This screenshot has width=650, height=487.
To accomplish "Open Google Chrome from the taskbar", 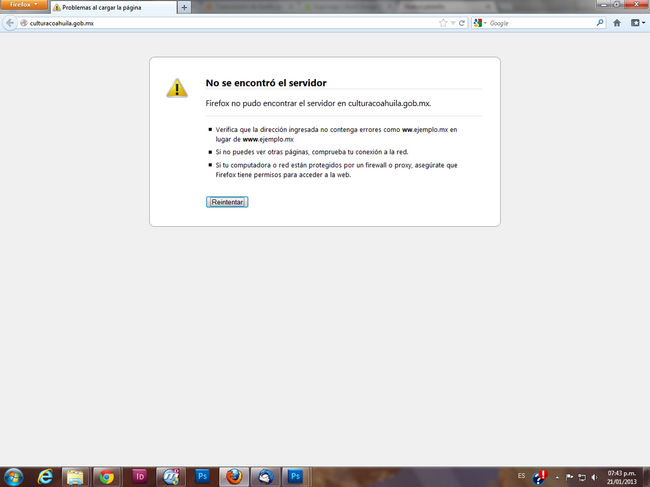I will [107, 476].
